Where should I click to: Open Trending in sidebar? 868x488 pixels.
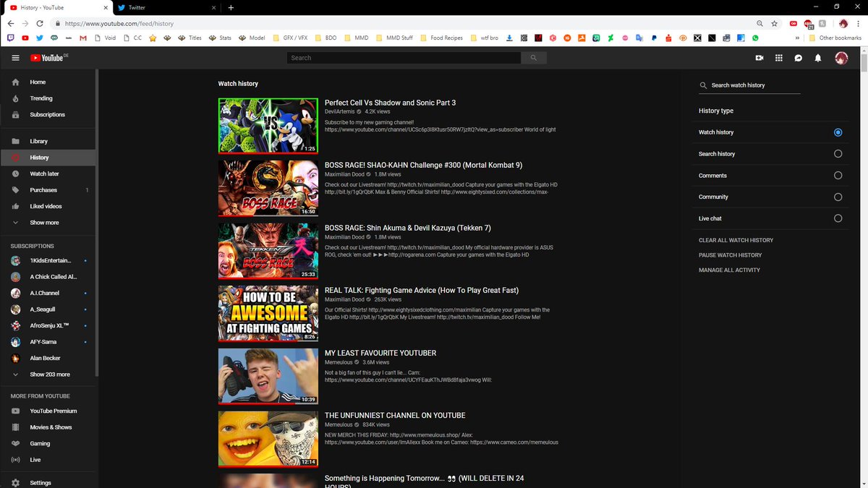[48, 98]
